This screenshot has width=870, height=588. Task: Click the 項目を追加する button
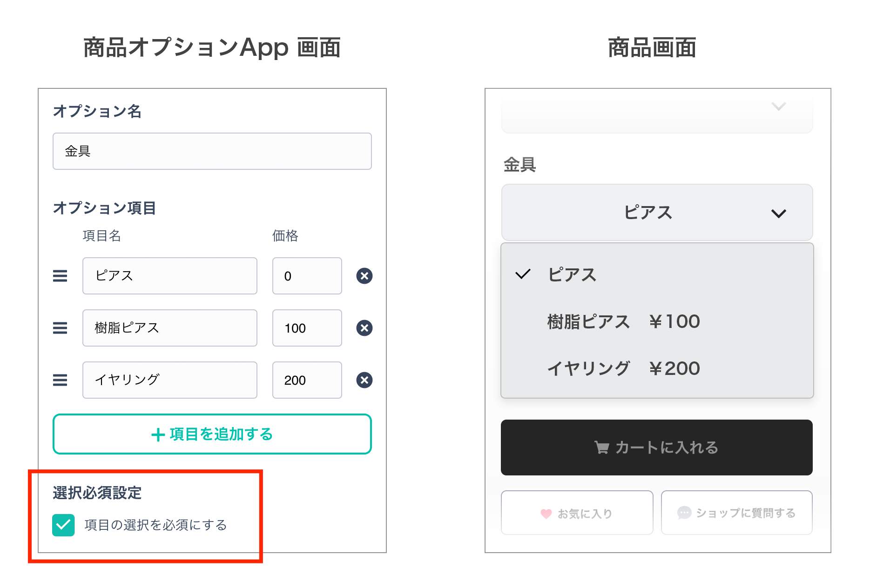click(212, 434)
